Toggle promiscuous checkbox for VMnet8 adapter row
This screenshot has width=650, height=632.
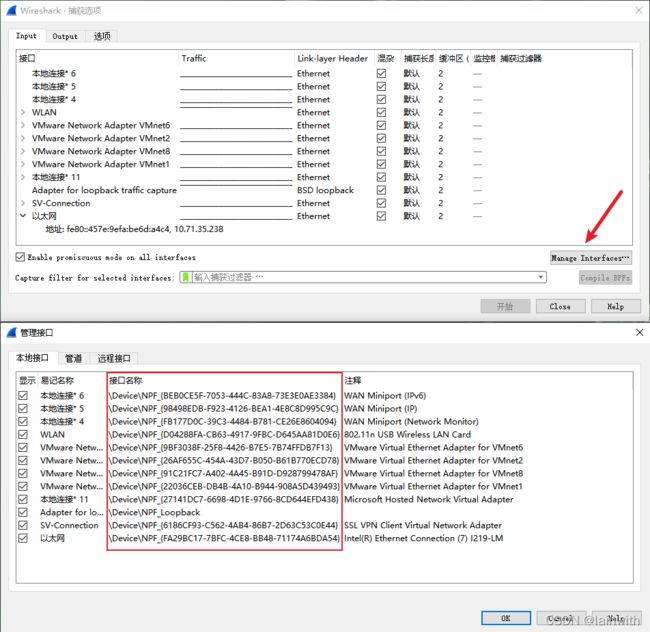point(381,151)
